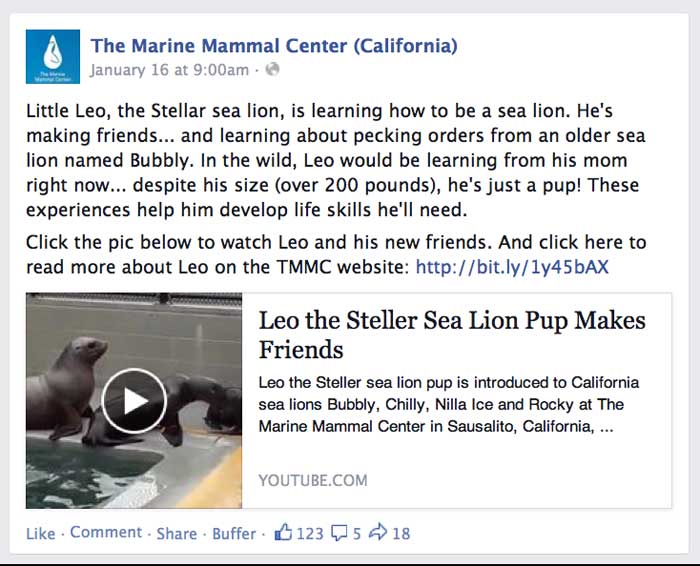
Task: Open the January 16 at 9:00am timestamp
Action: 169,70
